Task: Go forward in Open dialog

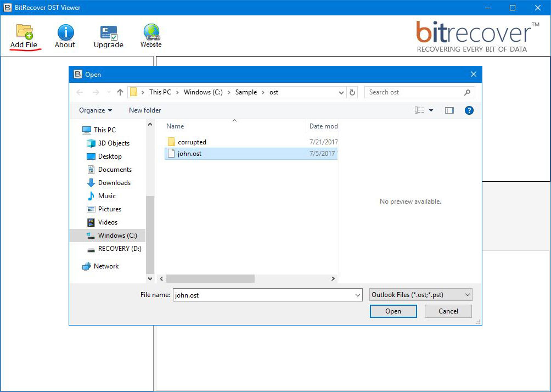Action: [95, 92]
